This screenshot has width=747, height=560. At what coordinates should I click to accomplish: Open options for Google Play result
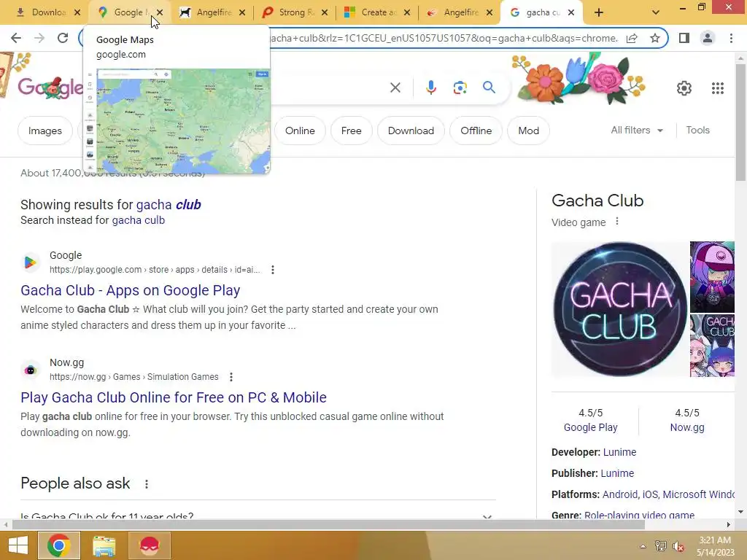pos(273,270)
